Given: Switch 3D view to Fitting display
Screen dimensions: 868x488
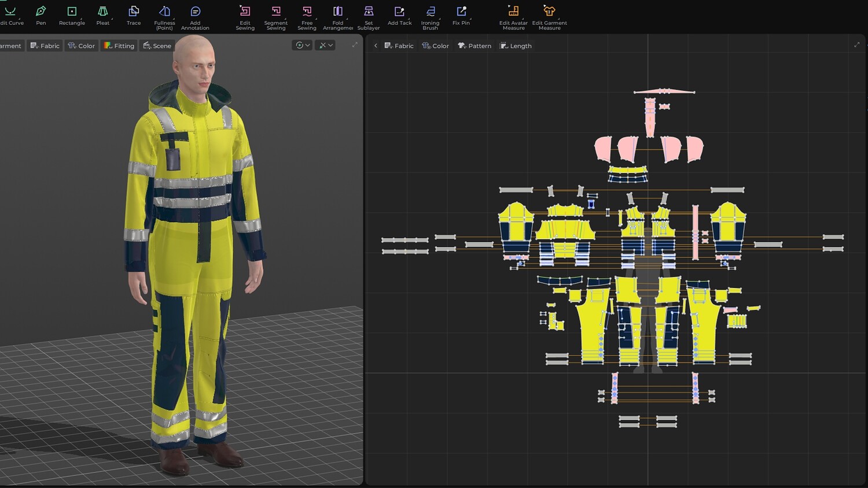Looking at the screenshot, I should pos(119,46).
